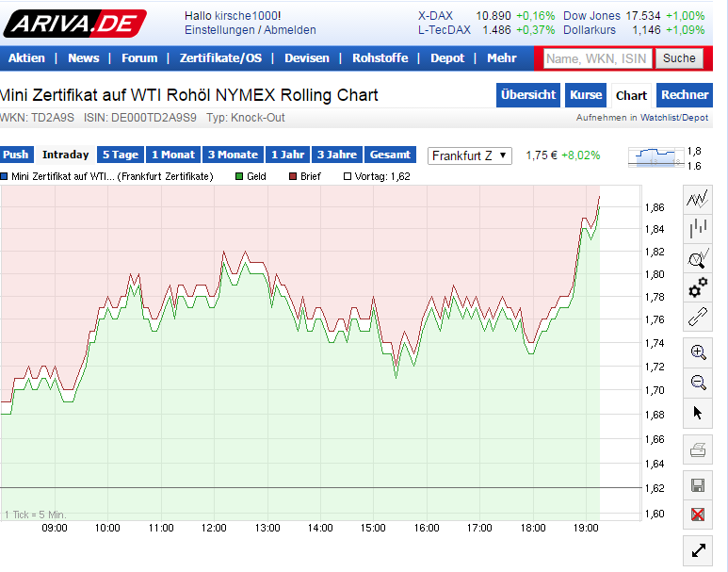Screen dimensions: 728x572
Task: Click the red Brief legend swatch
Action: click(x=293, y=176)
